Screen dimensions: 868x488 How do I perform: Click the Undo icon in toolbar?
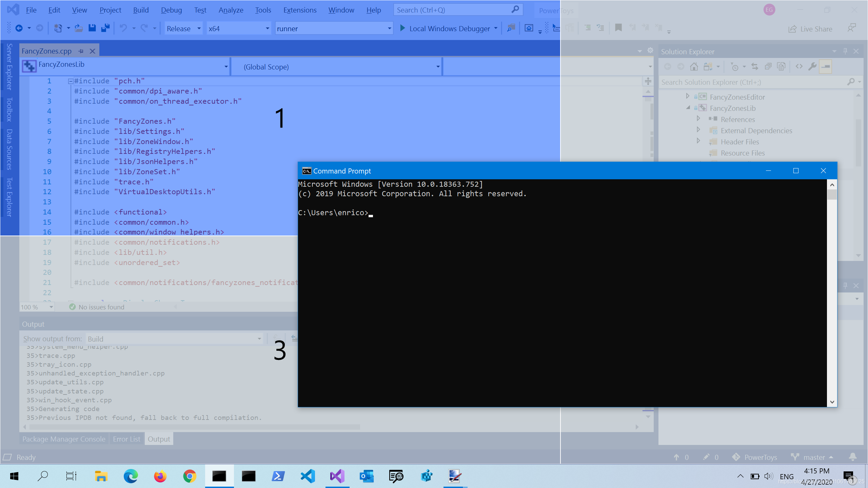coord(123,28)
